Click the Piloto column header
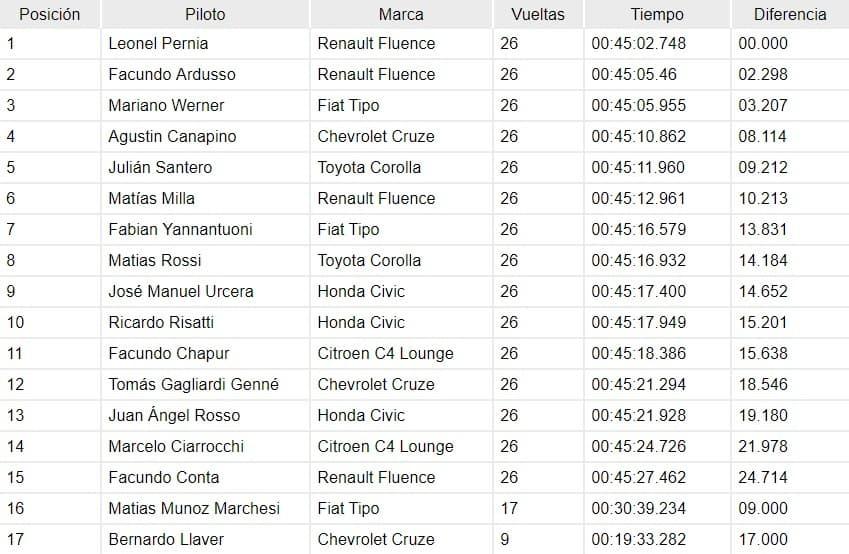Viewport: 849px width, 554px height. pyautogui.click(x=205, y=14)
